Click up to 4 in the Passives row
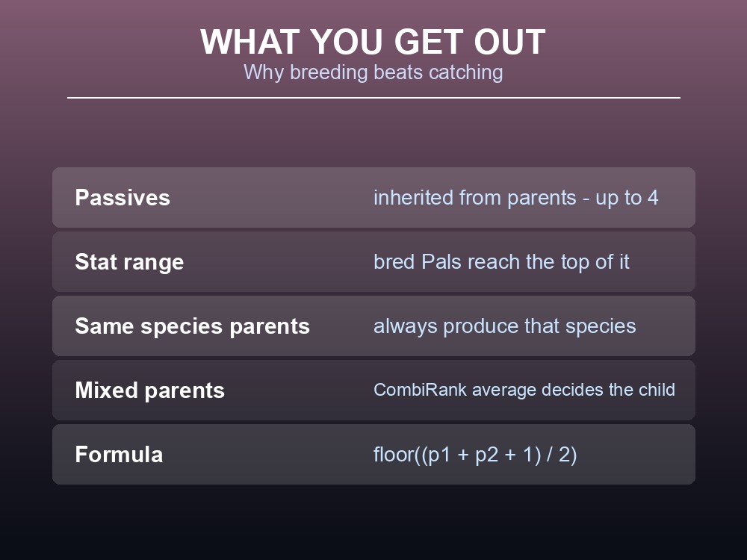Screen dimensions: 747x560 point(627,198)
